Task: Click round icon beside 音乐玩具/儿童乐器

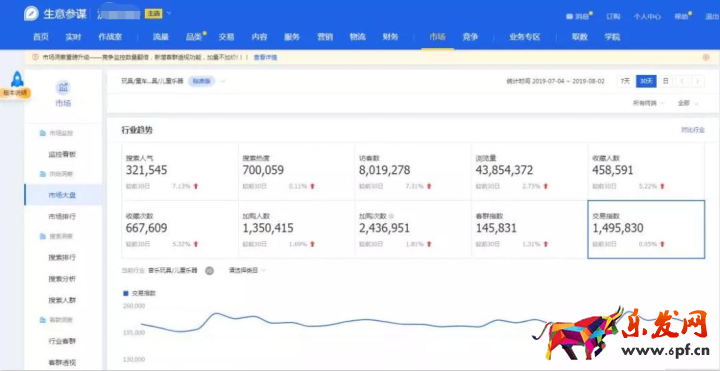Action: [x=209, y=270]
